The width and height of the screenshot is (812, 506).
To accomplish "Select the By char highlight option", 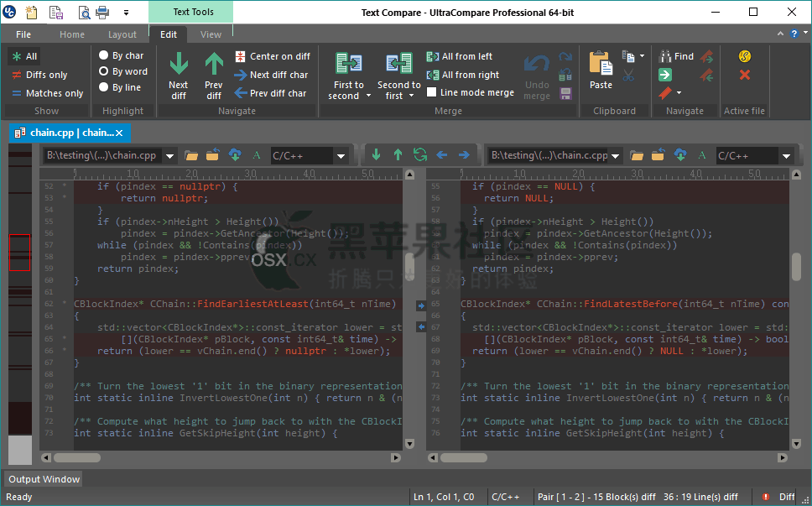I will coord(121,55).
